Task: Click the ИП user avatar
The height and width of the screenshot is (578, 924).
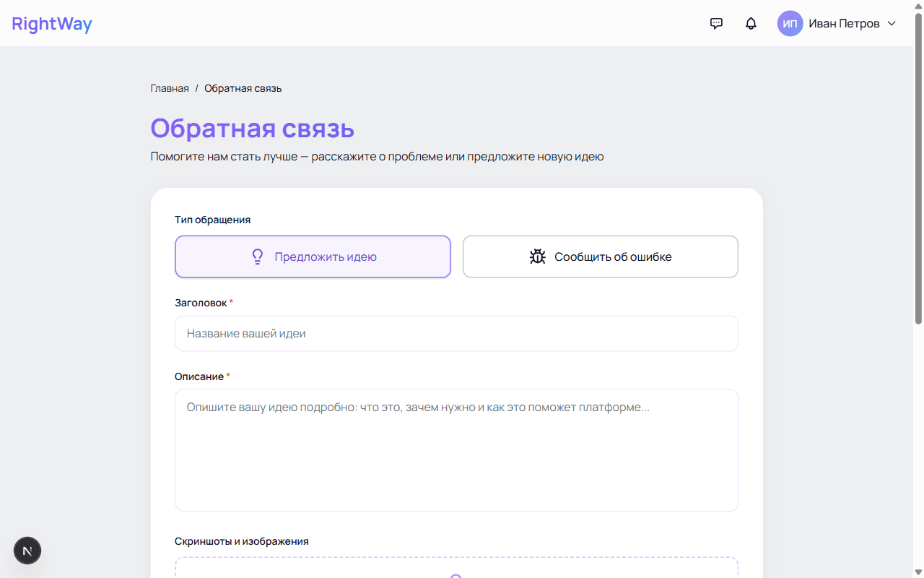Action: click(x=790, y=23)
